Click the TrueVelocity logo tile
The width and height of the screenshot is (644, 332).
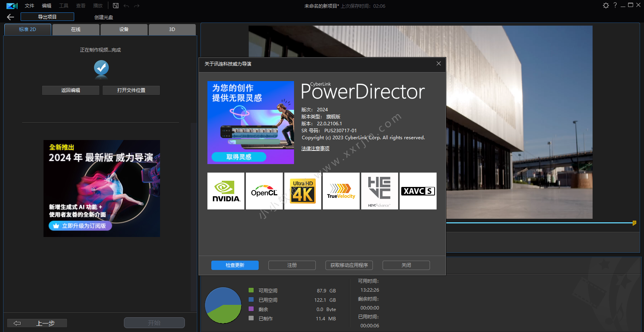pyautogui.click(x=341, y=191)
